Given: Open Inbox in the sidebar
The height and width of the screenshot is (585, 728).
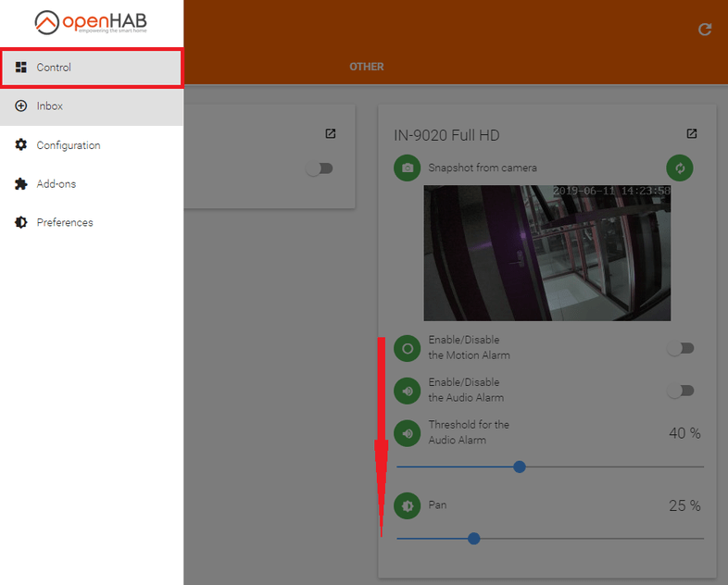Looking at the screenshot, I should pyautogui.click(x=91, y=106).
